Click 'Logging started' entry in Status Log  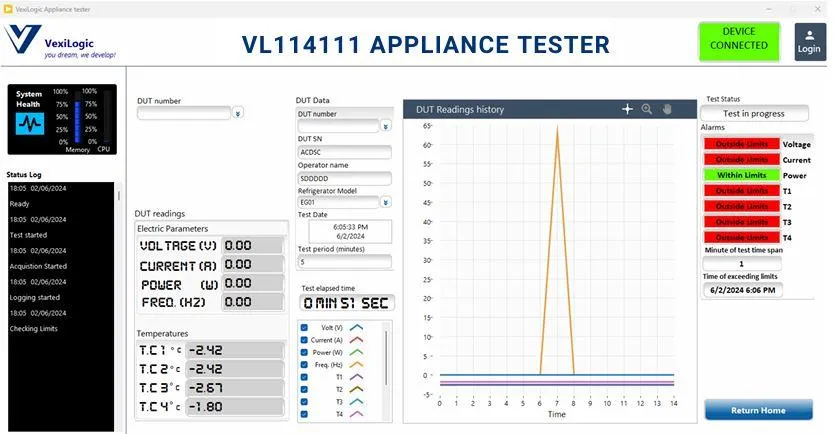coord(35,297)
